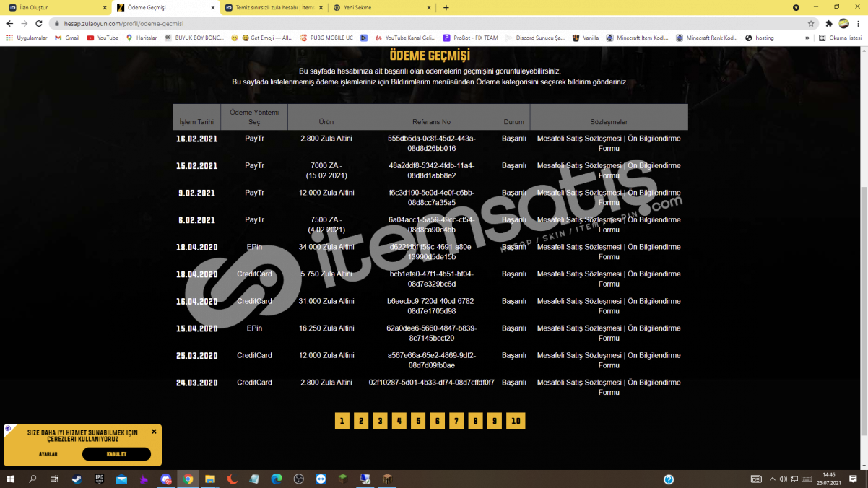Go to payment history page 10

[x=516, y=421]
